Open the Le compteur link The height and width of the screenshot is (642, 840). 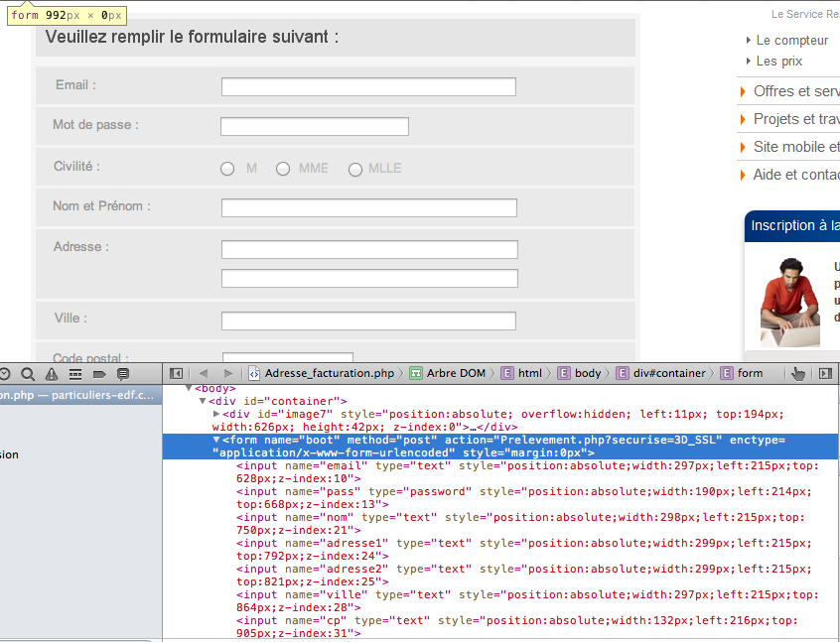(x=791, y=41)
